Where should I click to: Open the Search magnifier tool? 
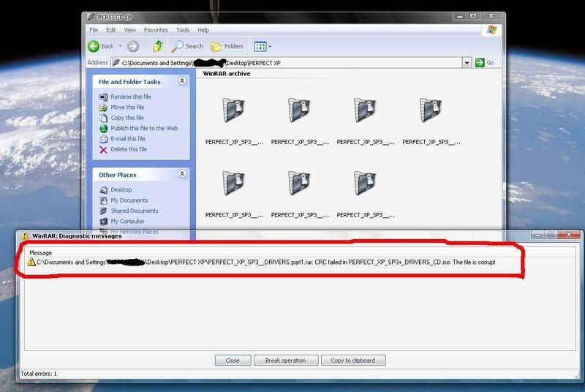point(177,46)
